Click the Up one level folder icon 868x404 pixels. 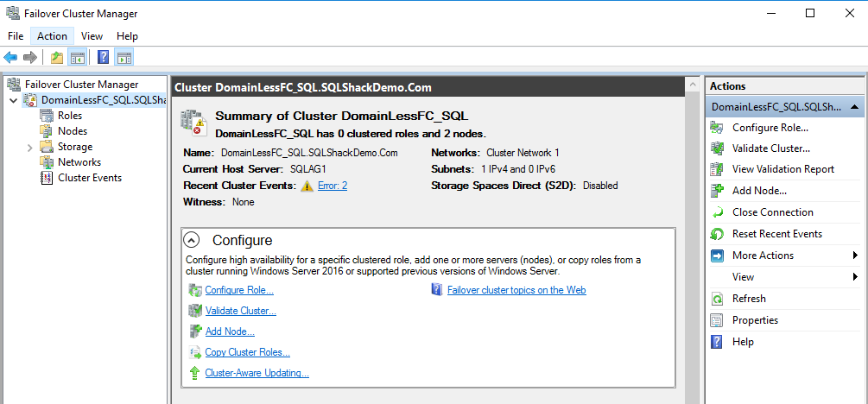click(57, 57)
